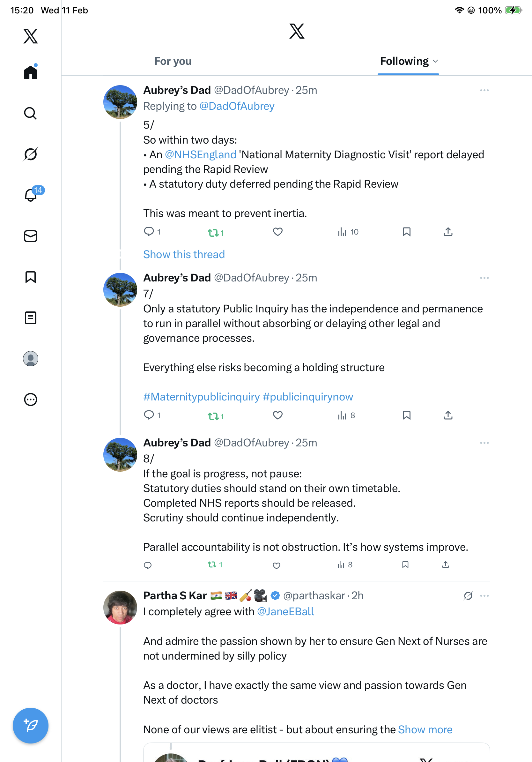The height and width of the screenshot is (762, 532).
Task: Like the 5/ post by Aubrey's Dad
Action: (x=277, y=232)
